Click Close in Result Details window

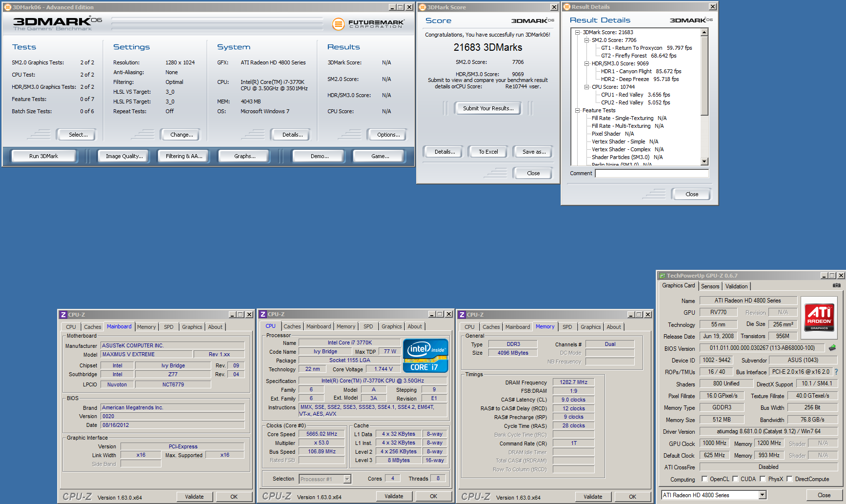[x=691, y=194]
